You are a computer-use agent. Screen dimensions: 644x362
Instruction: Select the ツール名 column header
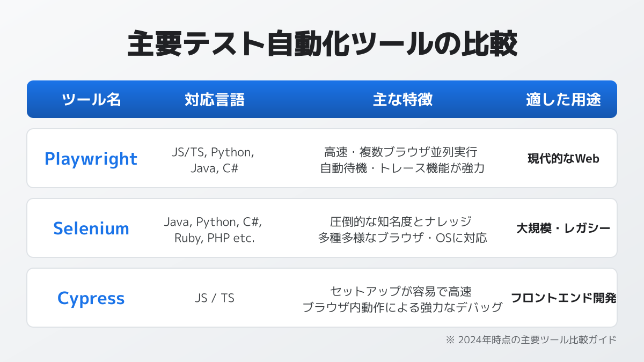point(91,99)
